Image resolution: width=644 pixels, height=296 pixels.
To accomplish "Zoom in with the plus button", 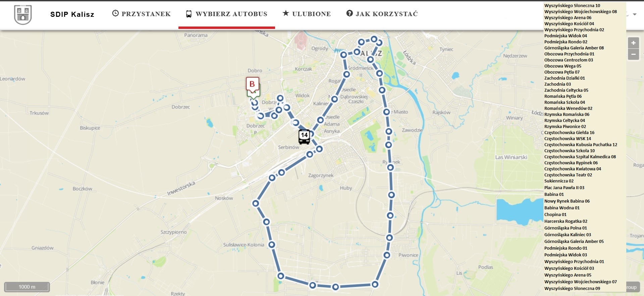I will [x=633, y=43].
